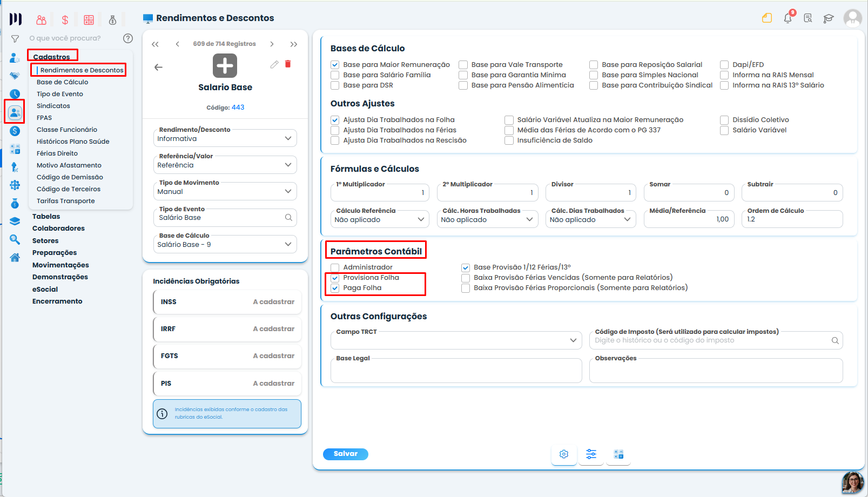Open Base de Cálculo menu item
The width and height of the screenshot is (868, 497).
pos(63,82)
